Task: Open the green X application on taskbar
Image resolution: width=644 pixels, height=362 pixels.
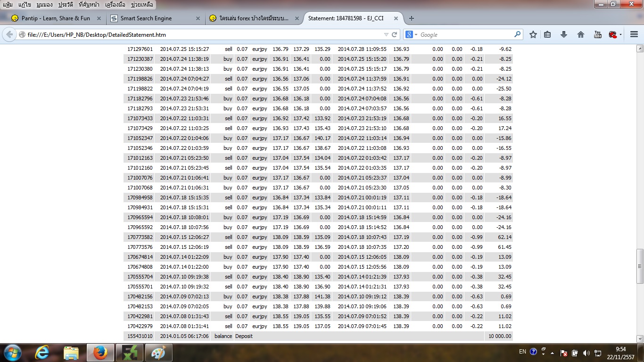Action: [x=129, y=353]
